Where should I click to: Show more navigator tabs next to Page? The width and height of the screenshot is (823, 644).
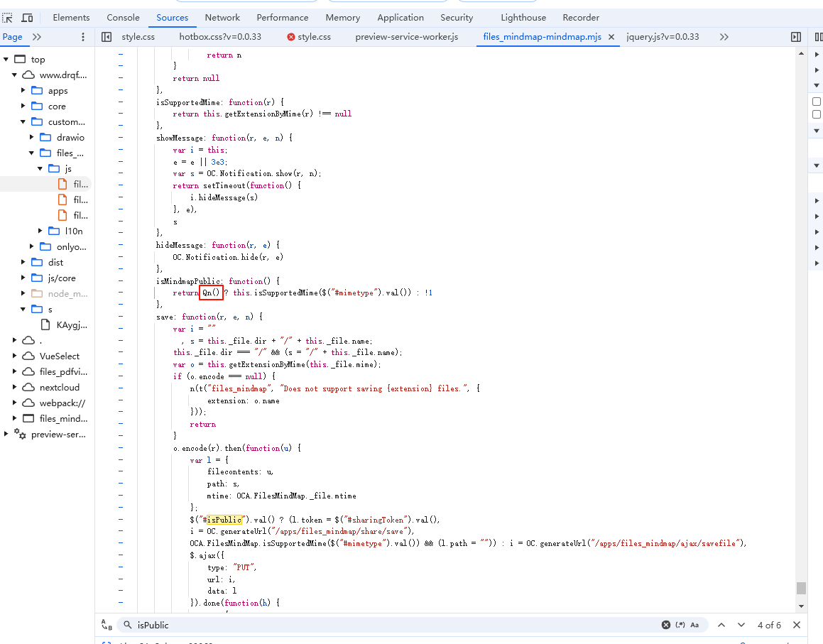37,37
